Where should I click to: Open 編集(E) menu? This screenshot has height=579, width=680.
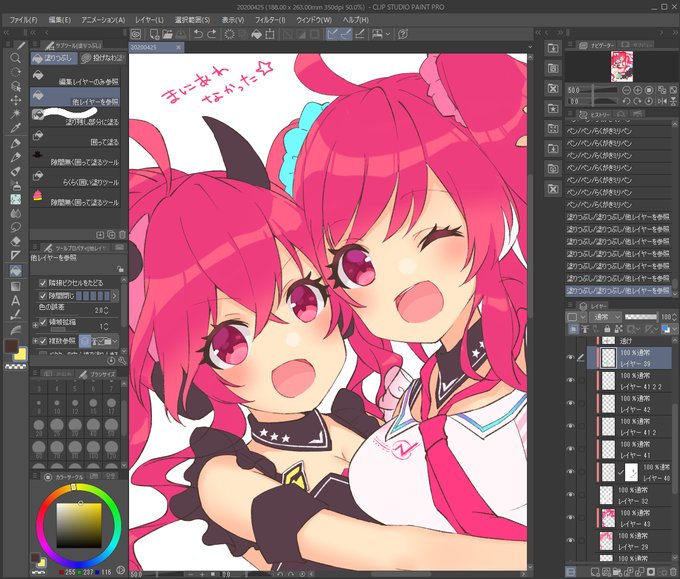[x=59, y=20]
